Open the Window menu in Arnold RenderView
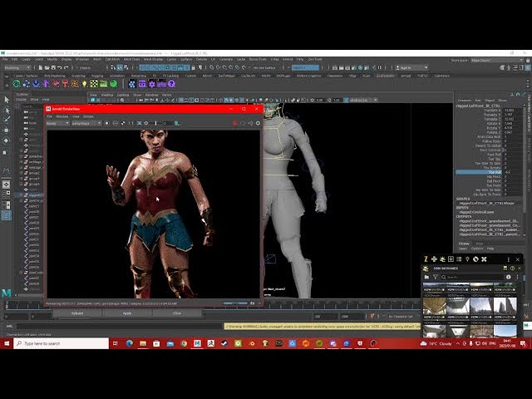This screenshot has height=399, width=532. click(x=62, y=116)
